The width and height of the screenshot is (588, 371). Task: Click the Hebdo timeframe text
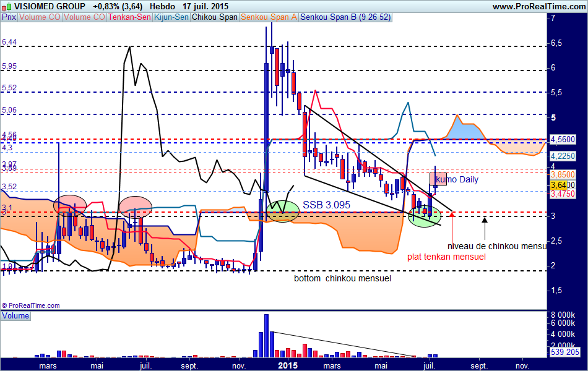pos(162,6)
